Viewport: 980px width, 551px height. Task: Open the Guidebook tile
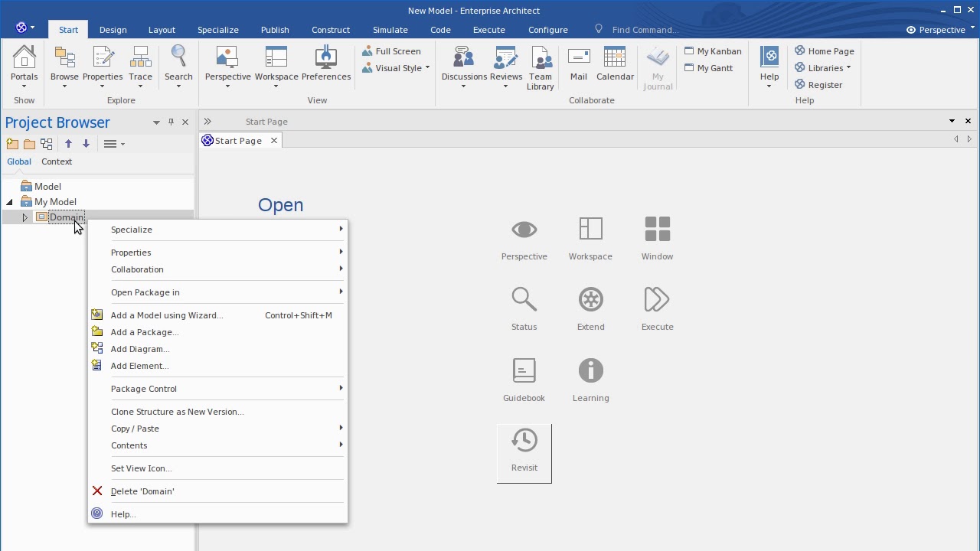click(524, 380)
